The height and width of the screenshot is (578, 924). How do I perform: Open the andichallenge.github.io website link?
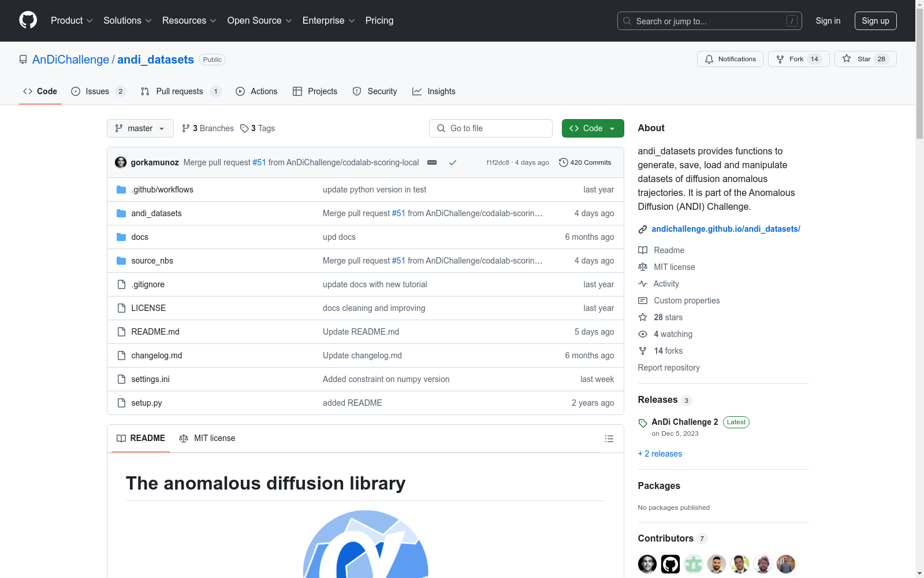(x=726, y=229)
